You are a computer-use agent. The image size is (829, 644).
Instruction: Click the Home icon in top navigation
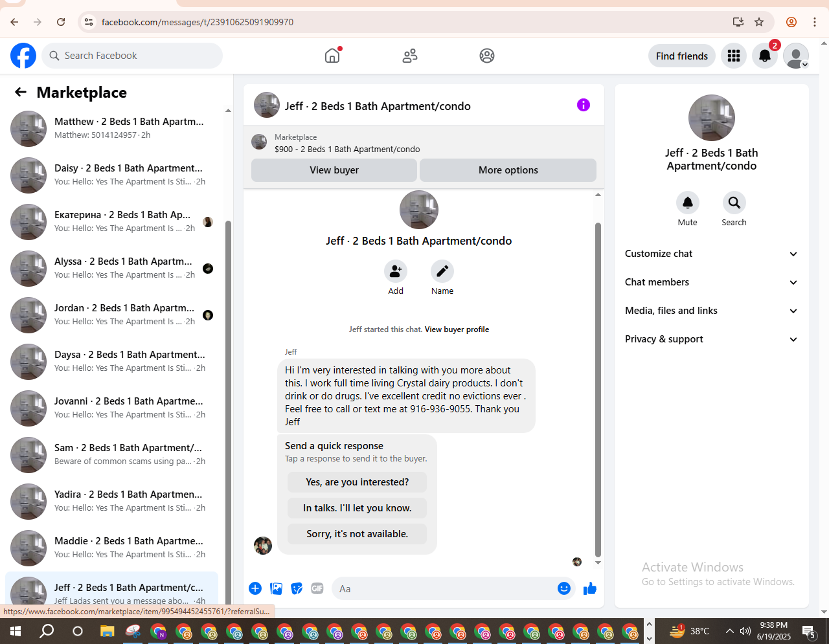(332, 56)
